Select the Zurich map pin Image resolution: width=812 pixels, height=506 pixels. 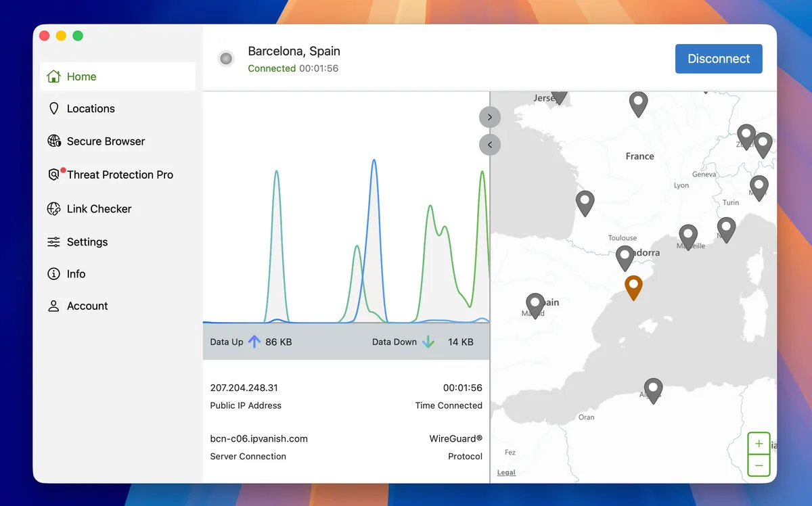[x=746, y=137]
